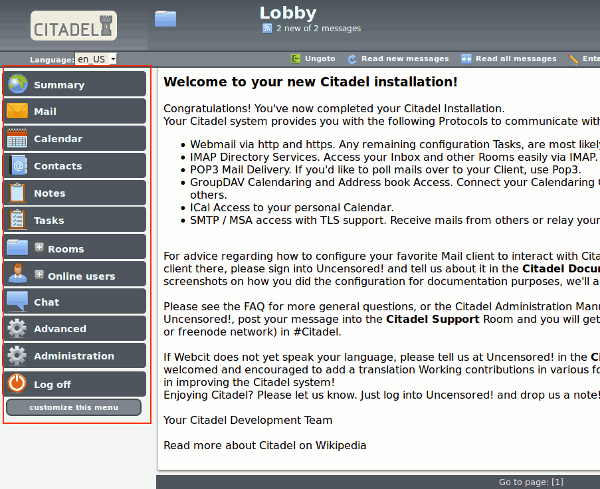Click the Read all messages icon
Viewport: 600px width, 489px height.
pyautogui.click(x=466, y=59)
